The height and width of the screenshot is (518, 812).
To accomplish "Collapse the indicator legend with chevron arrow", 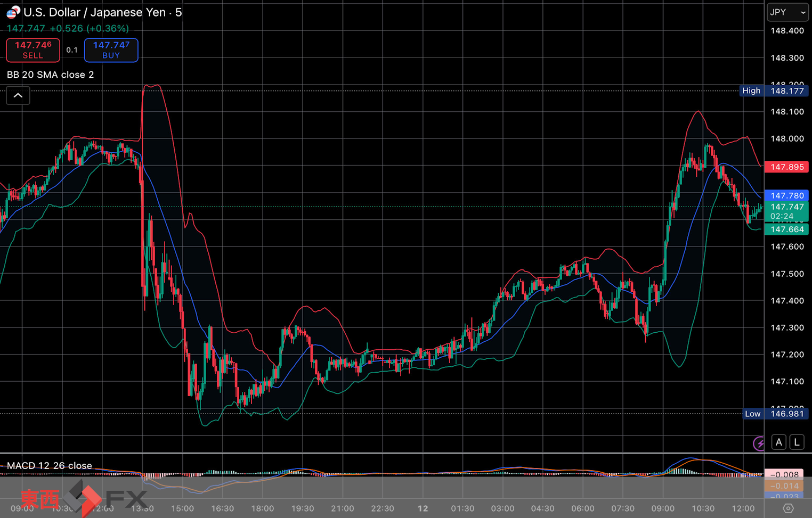I will pos(18,96).
